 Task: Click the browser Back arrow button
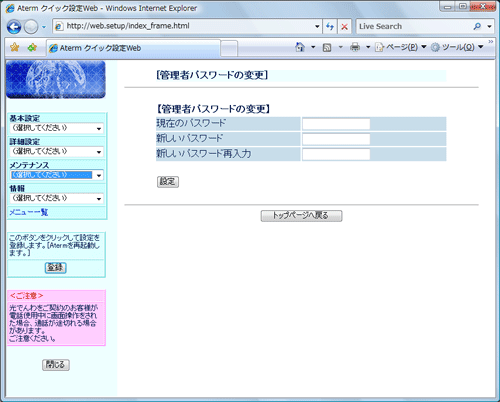[14, 27]
